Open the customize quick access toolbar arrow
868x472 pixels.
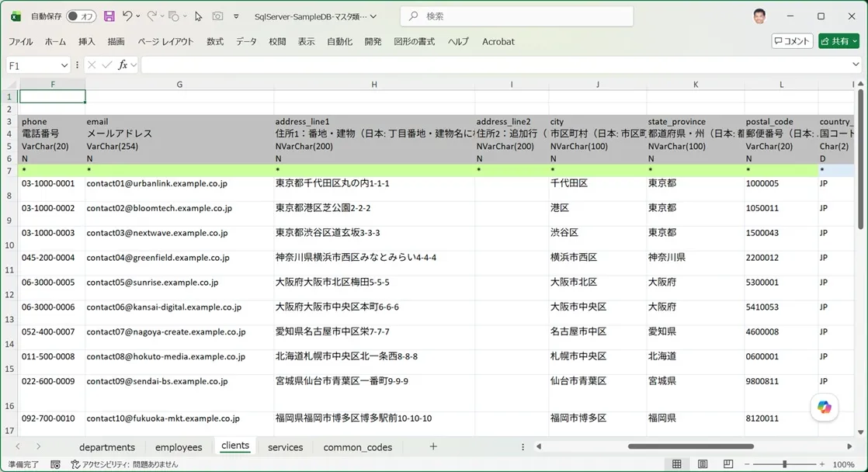click(x=236, y=16)
